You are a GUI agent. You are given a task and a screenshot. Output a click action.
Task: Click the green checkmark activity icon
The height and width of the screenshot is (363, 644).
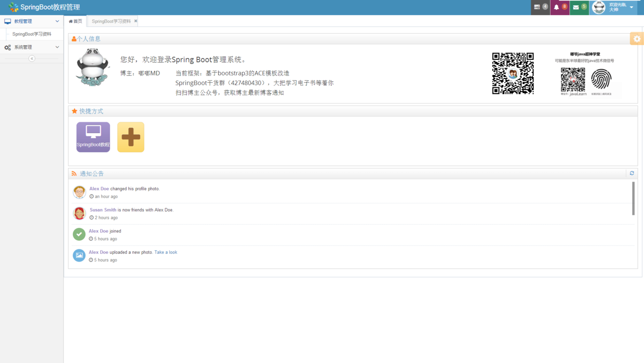pyautogui.click(x=79, y=235)
